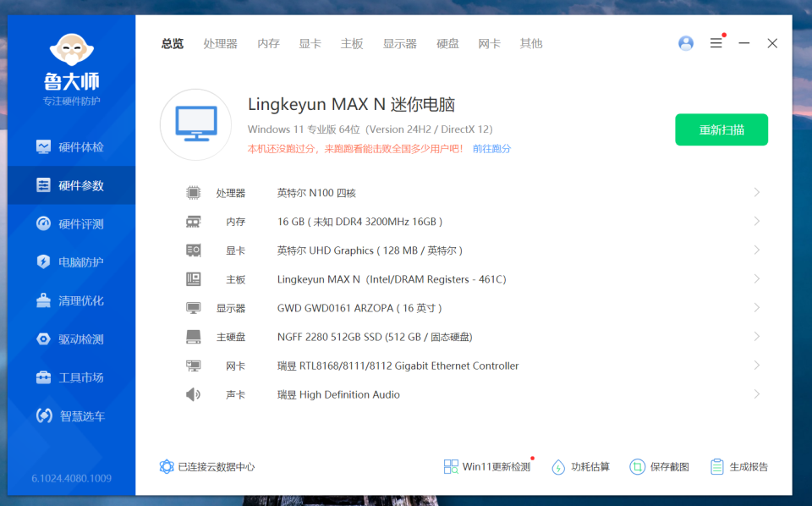Click the 生成报告 clipboard icon

717,467
